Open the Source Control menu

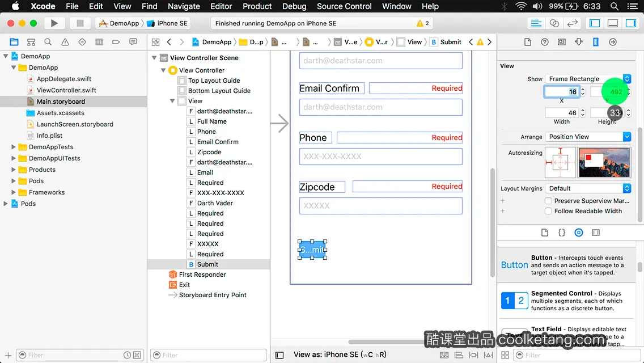tap(344, 6)
